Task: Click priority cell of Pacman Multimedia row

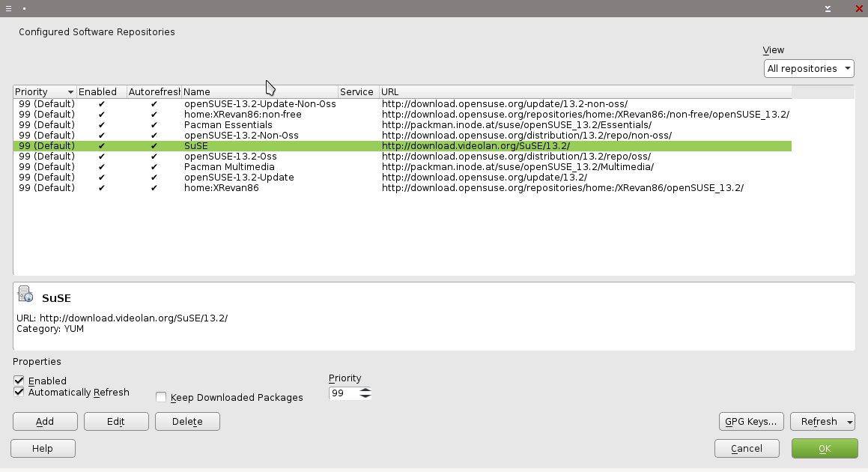Action: (46, 167)
